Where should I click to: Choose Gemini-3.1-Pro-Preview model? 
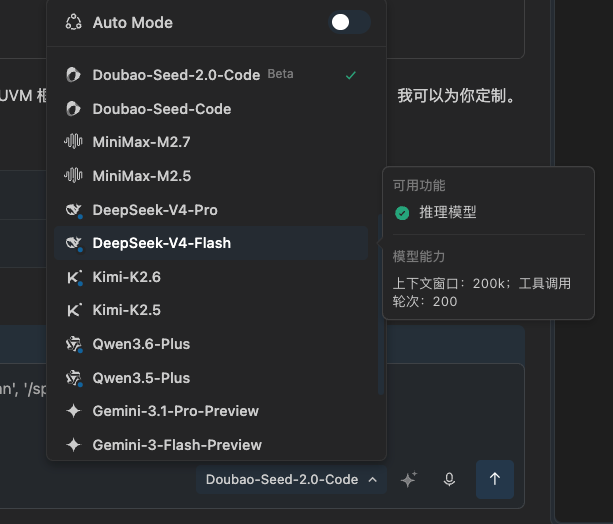pyautogui.click(x=211, y=411)
